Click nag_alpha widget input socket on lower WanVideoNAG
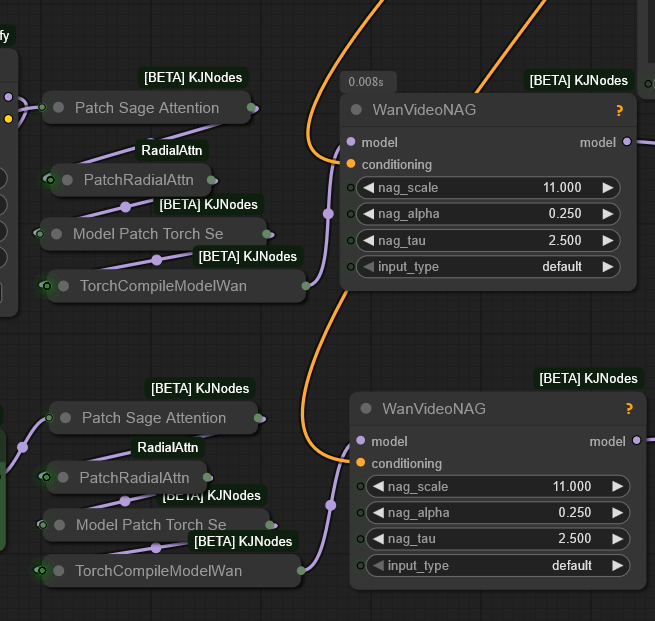This screenshot has height=621, width=655. (361, 513)
